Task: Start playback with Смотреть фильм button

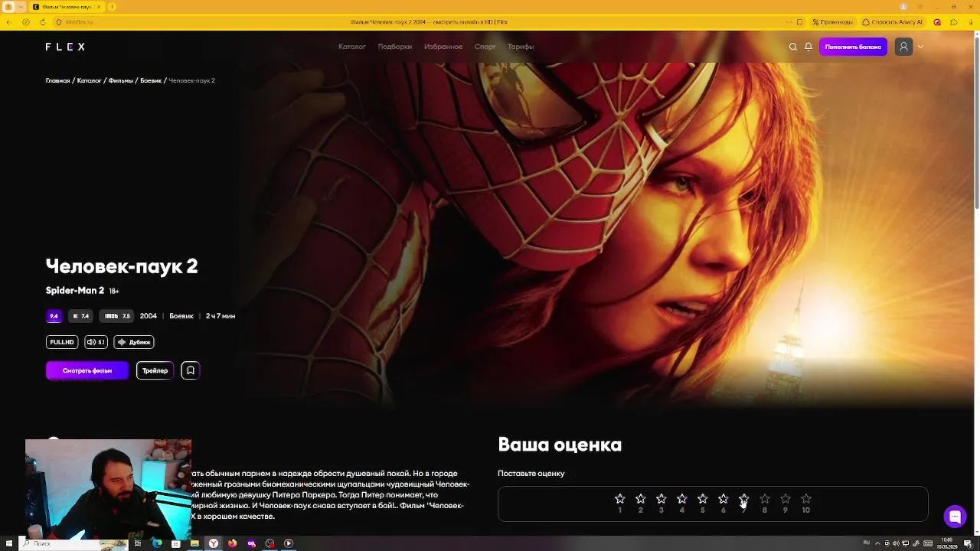Action: [87, 370]
